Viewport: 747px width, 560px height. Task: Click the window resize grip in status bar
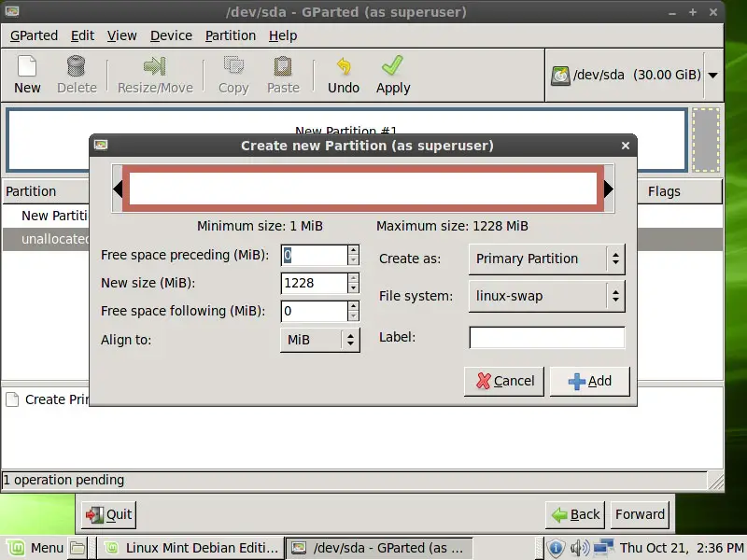(x=716, y=481)
